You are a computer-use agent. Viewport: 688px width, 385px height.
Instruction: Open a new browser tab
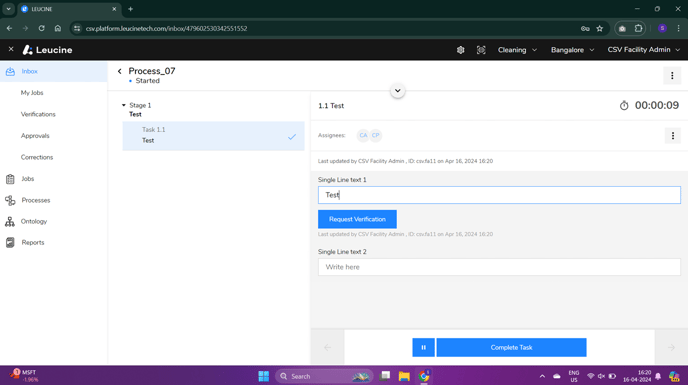click(x=130, y=9)
